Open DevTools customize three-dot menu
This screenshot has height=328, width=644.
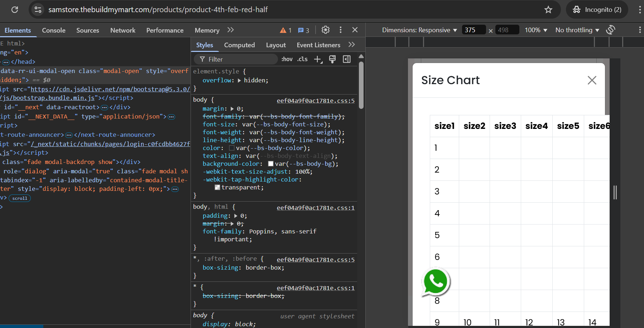pyautogui.click(x=341, y=30)
